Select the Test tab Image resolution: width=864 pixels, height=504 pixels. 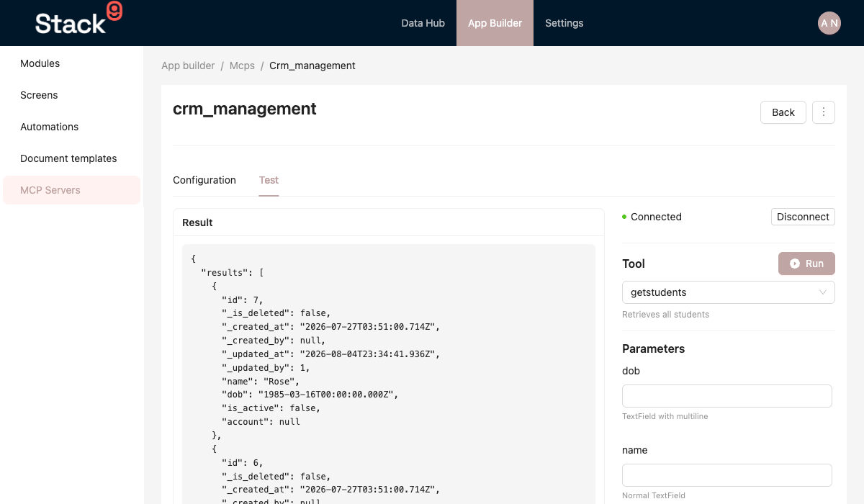click(269, 180)
